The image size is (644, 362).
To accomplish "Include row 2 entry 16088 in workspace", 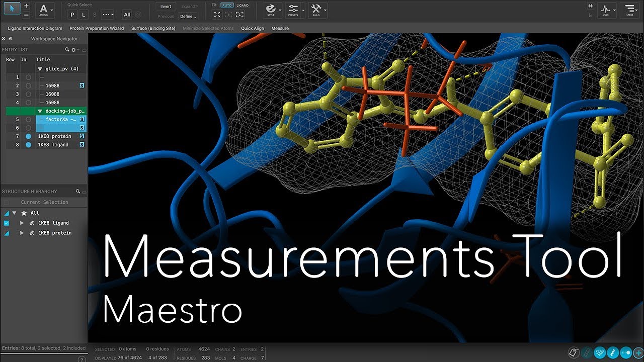I will click(28, 86).
